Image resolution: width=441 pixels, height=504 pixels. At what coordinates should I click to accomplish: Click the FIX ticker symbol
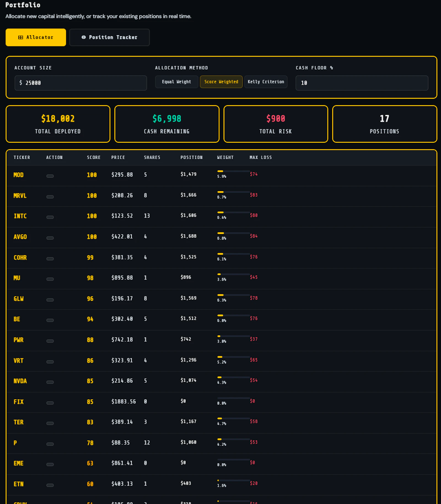[x=18, y=402]
